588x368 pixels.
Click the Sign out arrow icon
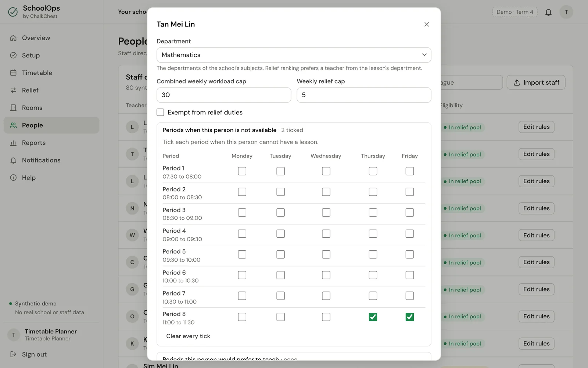point(13,354)
